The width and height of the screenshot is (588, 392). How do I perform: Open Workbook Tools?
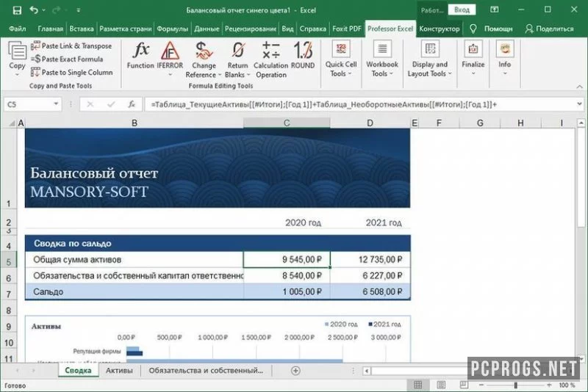pos(382,59)
